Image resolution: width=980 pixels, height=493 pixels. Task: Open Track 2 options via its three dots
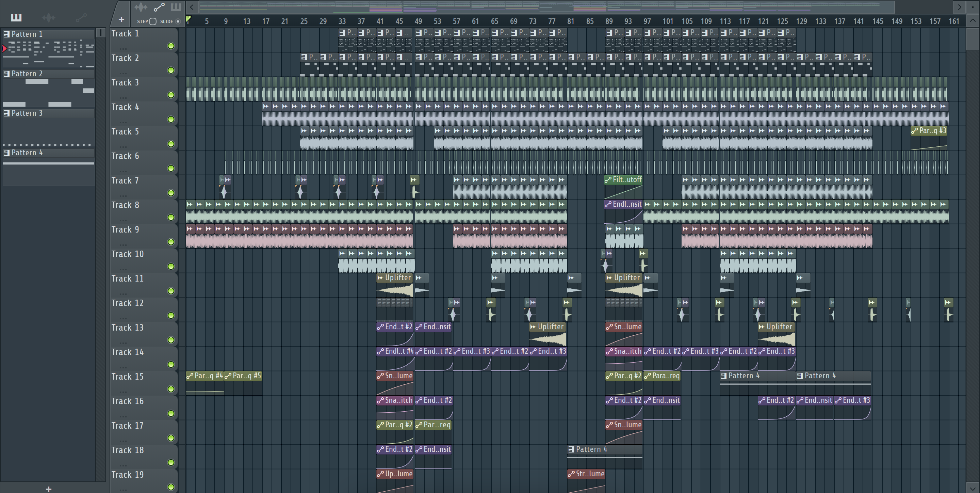tap(122, 73)
